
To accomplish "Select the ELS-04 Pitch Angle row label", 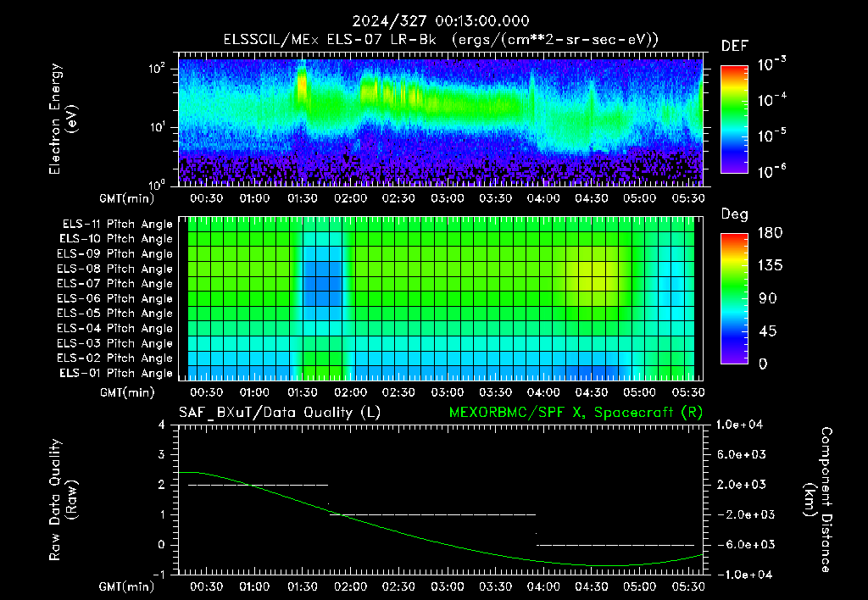I will pos(115,328).
